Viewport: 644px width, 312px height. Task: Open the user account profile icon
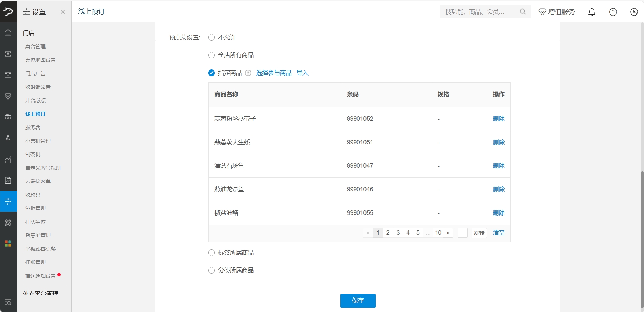pos(634,12)
